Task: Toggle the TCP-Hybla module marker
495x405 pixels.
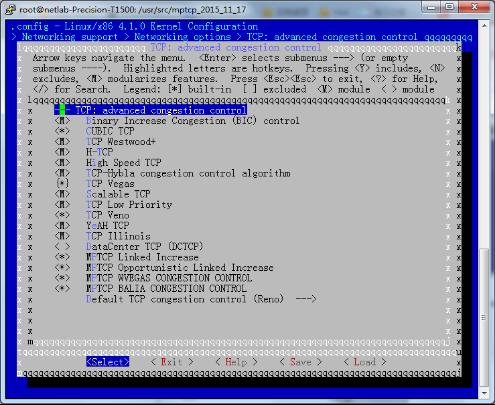Action: click(62, 173)
